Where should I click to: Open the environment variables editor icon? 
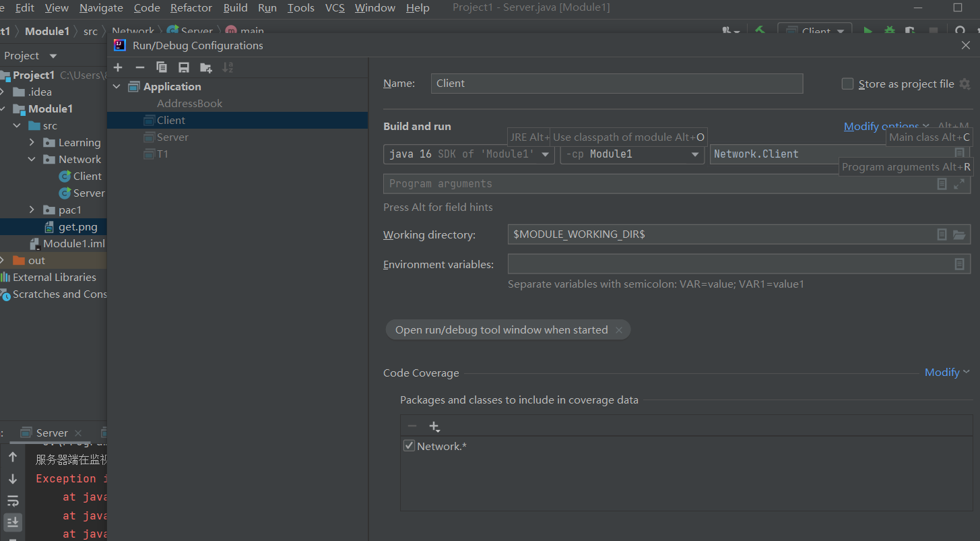959,263
